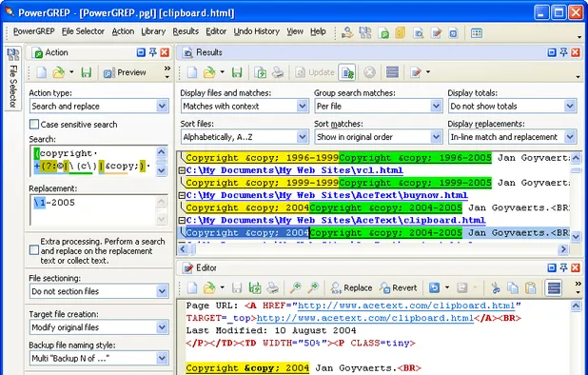Pin the Action panel
Image resolution: width=588 pixels, height=375 pixels.
(x=152, y=52)
